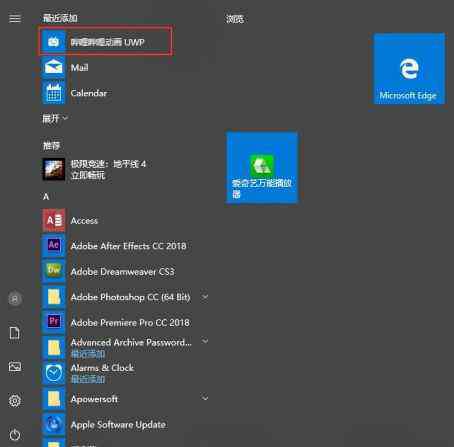Click the recommended game title ending in 4
The width and height of the screenshot is (454, 447).
[x=108, y=164]
